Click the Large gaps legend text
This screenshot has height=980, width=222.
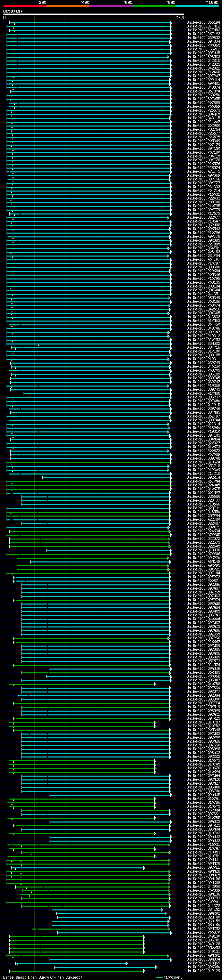point(43,977)
